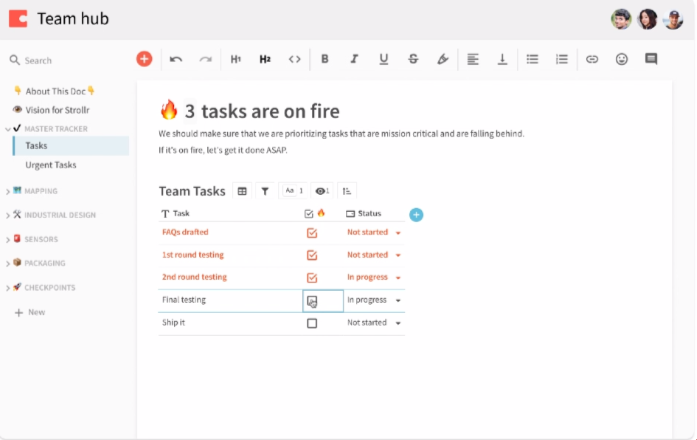Viewport: 697px width, 440px height.
Task: Open hidden columns eye button
Action: (x=322, y=192)
